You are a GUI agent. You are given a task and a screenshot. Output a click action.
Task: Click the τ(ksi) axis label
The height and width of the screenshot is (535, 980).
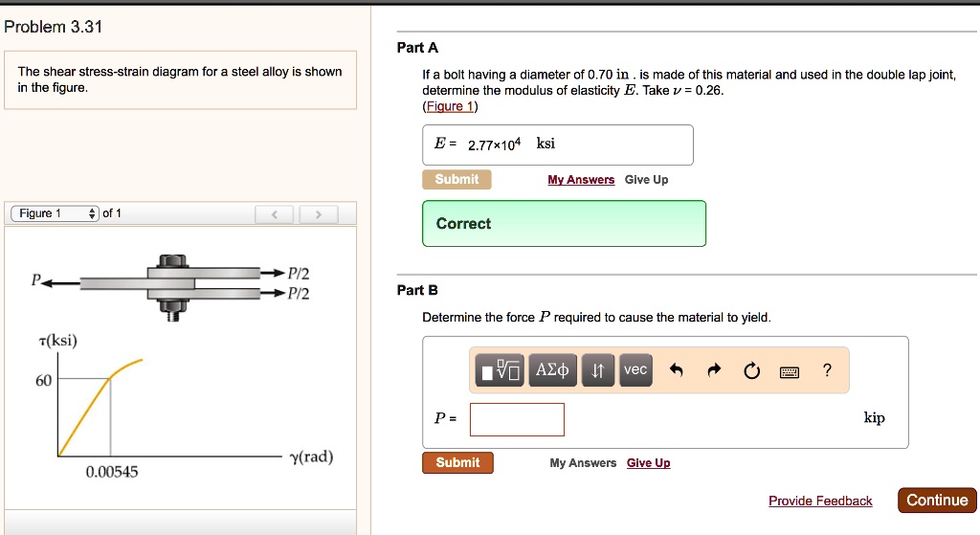57,341
